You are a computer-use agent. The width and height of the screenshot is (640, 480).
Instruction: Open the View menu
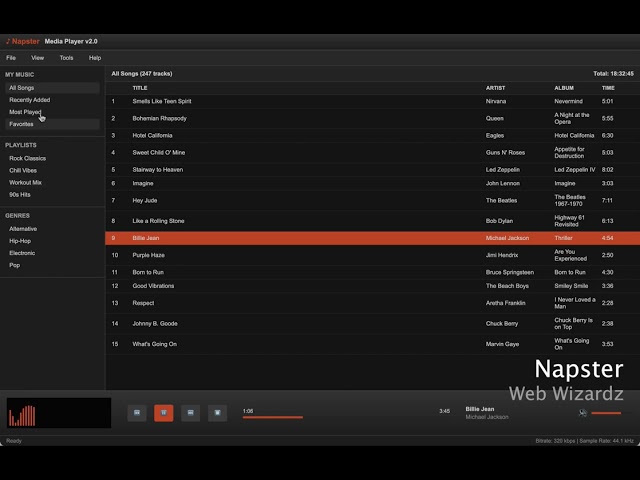(38, 58)
